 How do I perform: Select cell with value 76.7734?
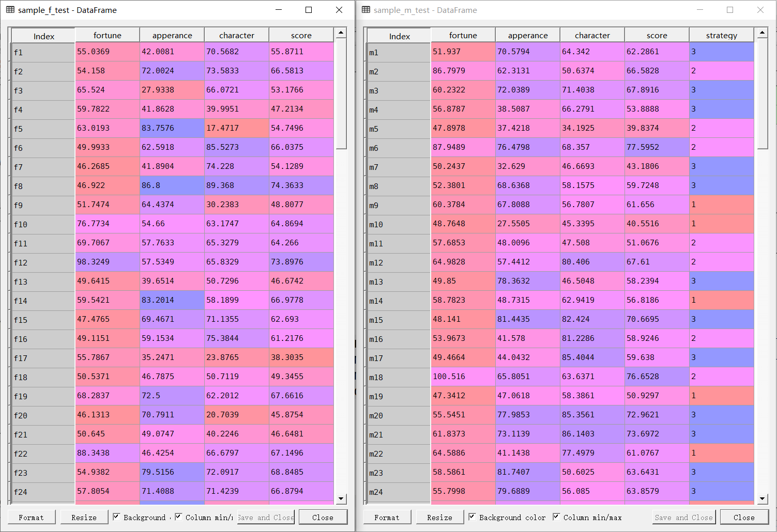(x=108, y=224)
